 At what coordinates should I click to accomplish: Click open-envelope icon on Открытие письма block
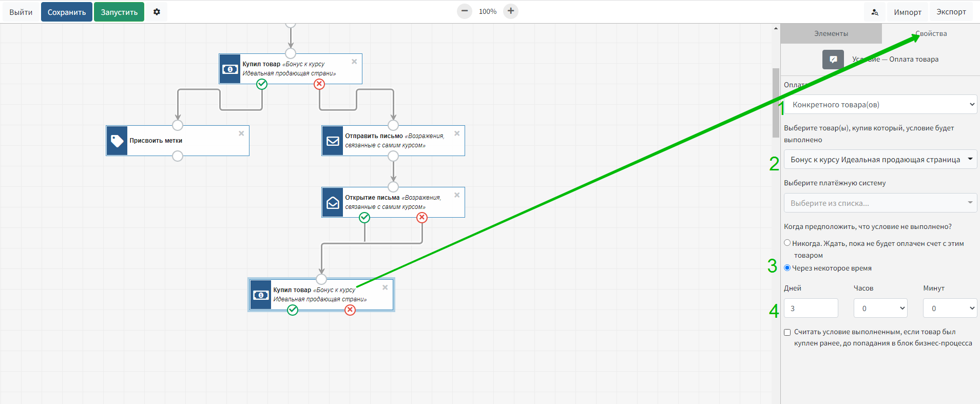333,202
